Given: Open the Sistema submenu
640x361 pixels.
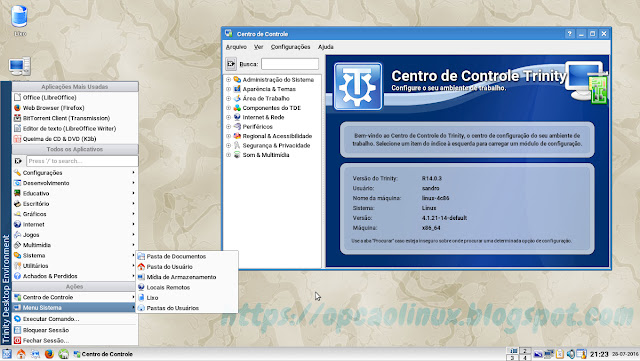Looking at the screenshot, I should pos(75,255).
